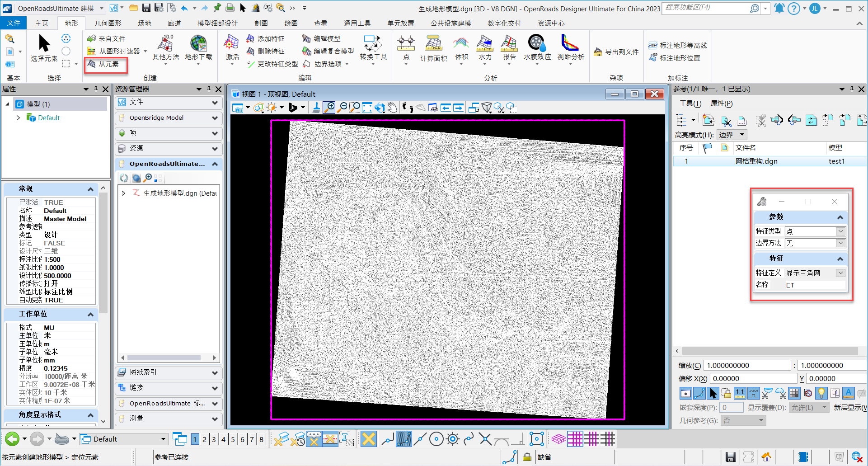Switch to the 几何图形 ribbon tab

[x=108, y=23]
